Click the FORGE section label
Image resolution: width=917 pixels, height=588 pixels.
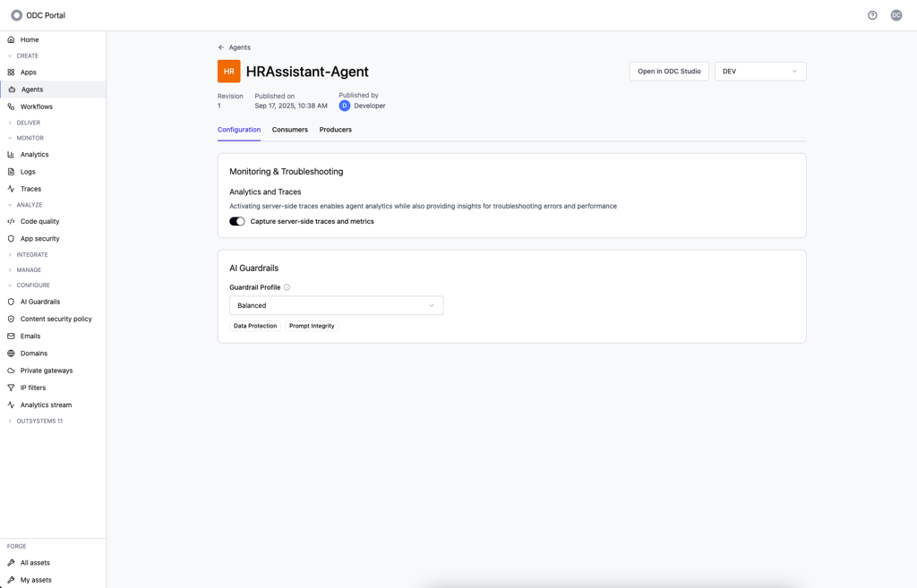[x=16, y=547]
